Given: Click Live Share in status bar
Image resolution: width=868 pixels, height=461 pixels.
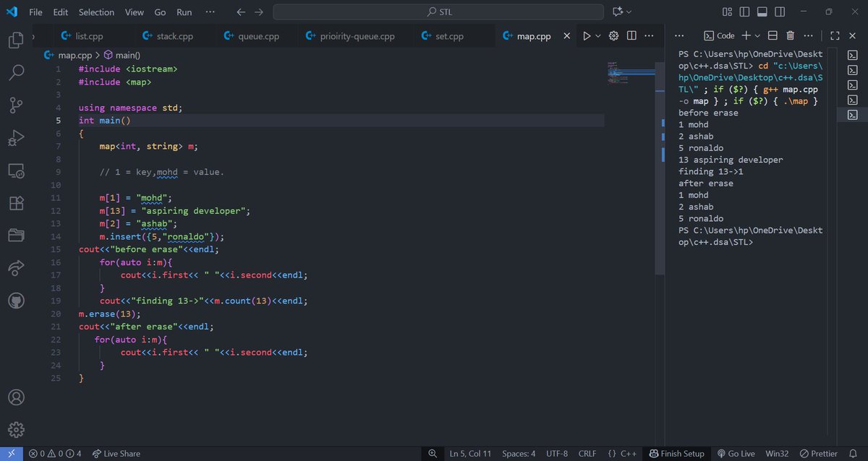Looking at the screenshot, I should 116,453.
